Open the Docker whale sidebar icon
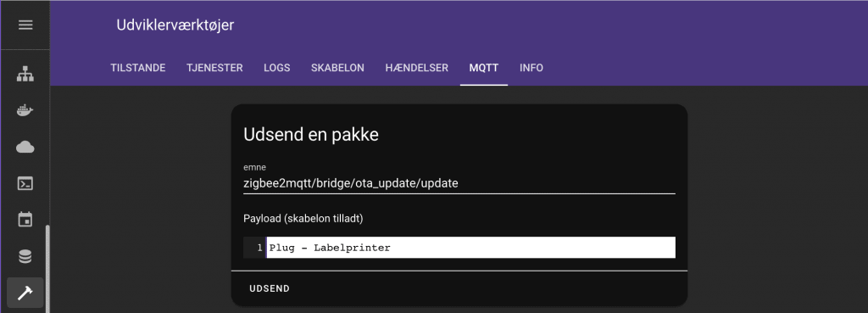 (25, 110)
